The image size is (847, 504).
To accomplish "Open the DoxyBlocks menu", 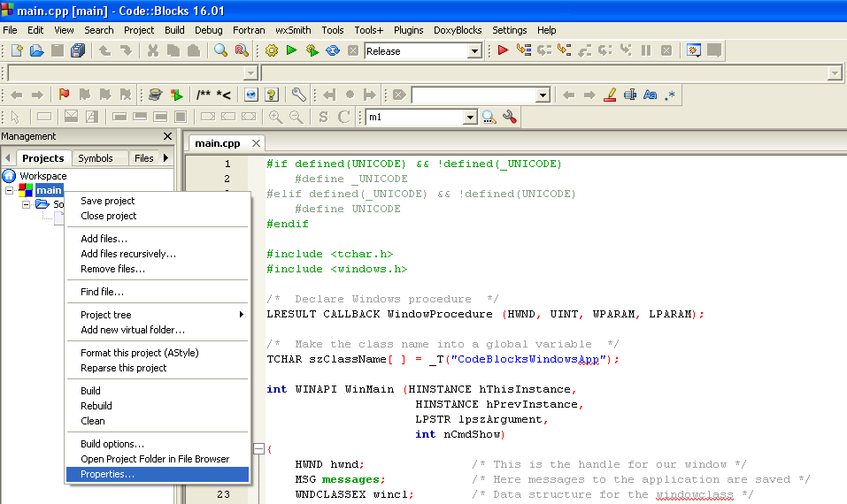I will point(458,30).
